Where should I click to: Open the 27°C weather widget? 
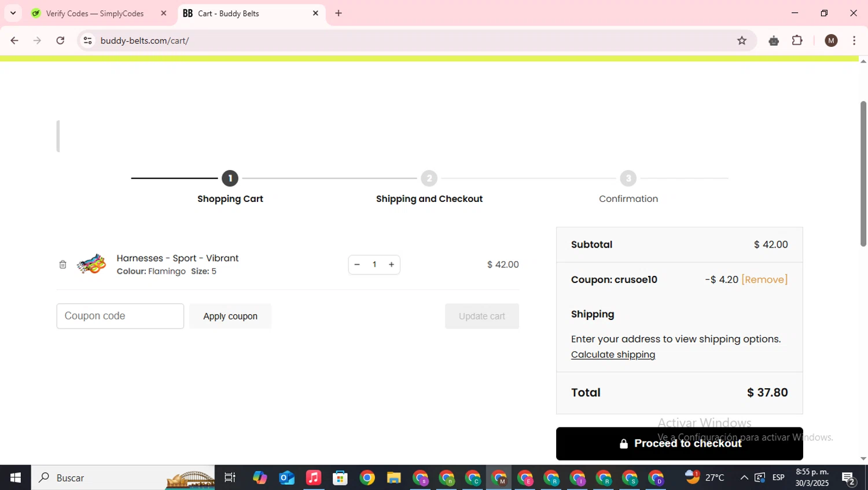click(705, 478)
